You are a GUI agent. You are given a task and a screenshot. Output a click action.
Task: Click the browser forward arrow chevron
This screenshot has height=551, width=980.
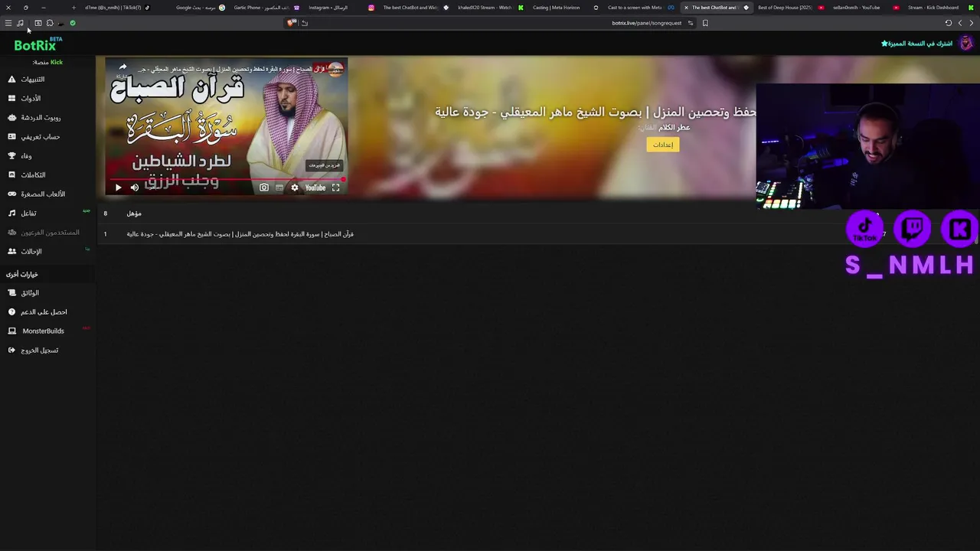[972, 23]
